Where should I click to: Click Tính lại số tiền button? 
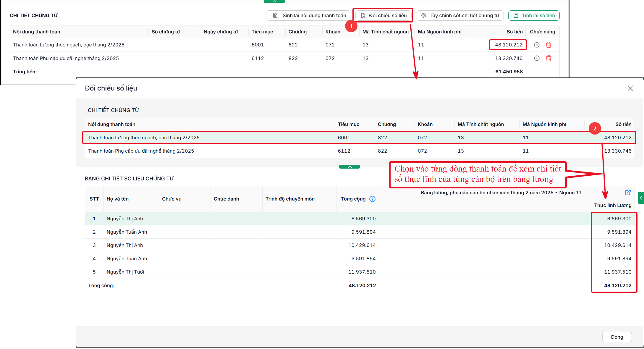point(534,15)
